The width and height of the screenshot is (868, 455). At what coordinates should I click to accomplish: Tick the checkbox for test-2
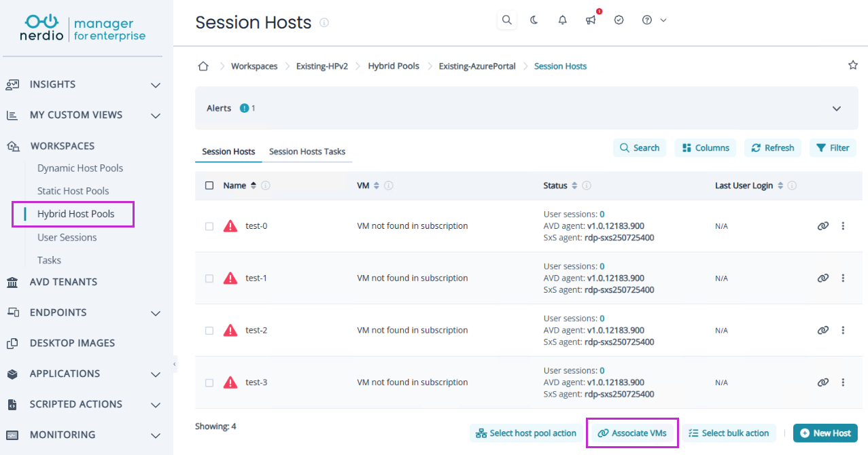[x=209, y=331]
